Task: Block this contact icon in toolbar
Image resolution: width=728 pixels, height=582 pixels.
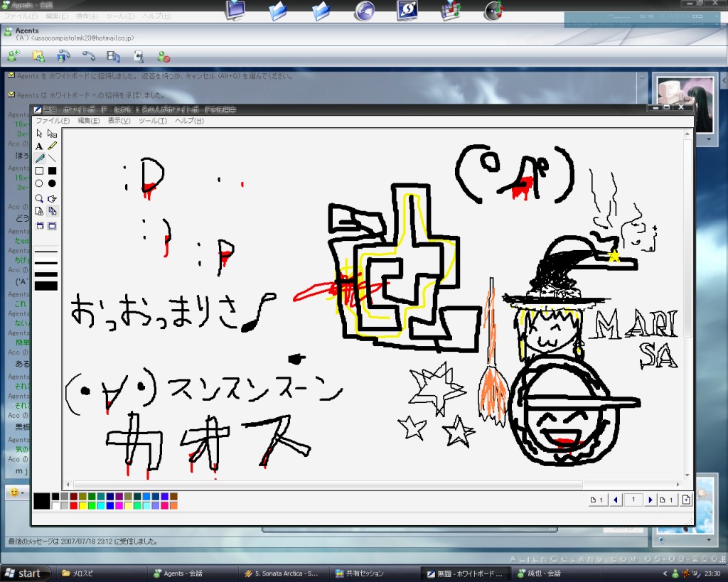Action: (x=164, y=57)
